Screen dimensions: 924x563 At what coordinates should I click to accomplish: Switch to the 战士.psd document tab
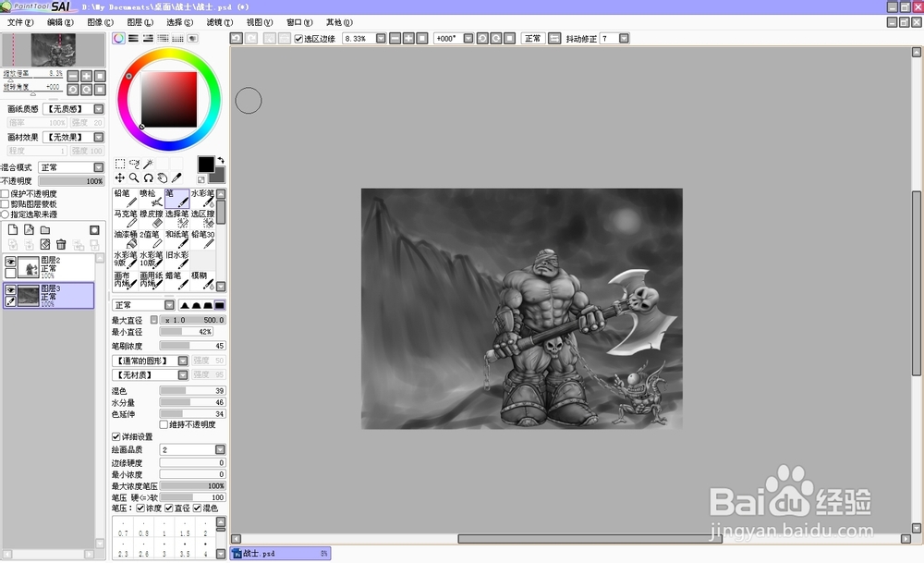coord(281,554)
